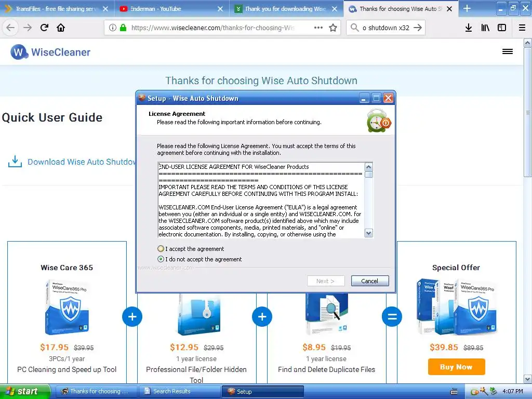Open the browser home page
Screen dimensions: 532x399
61,28
